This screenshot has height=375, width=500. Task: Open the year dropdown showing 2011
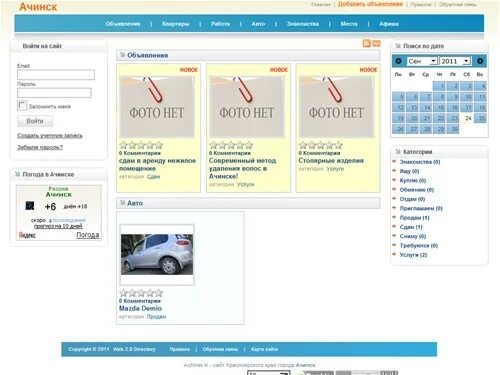(455, 61)
